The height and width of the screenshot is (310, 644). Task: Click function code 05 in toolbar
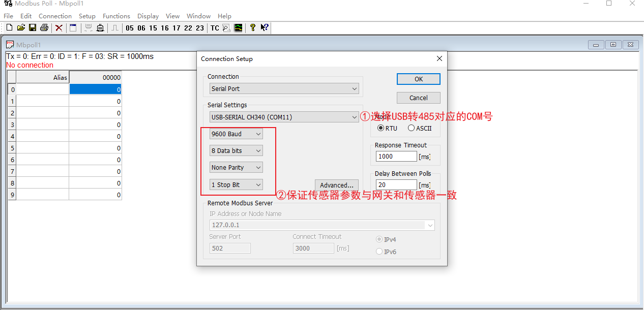[130, 28]
